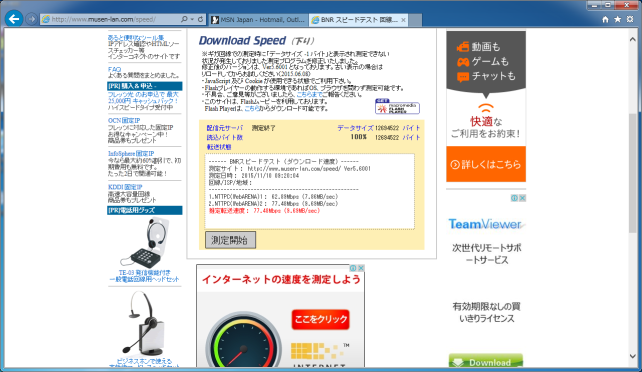The image size is (642, 372).
Task: Go back using the browser Back arrow
Action: pos(14,19)
